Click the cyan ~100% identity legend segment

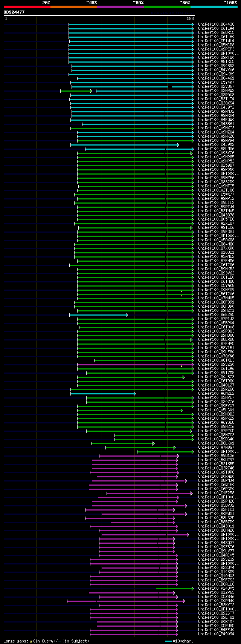(x=214, y=7)
